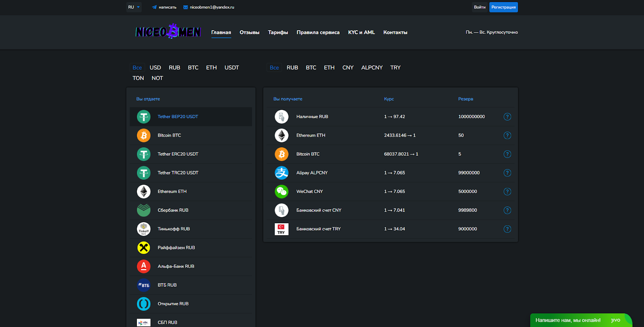The width and height of the screenshot is (644, 327).
Task: Click the WeChat CNY icon
Action: point(281,191)
